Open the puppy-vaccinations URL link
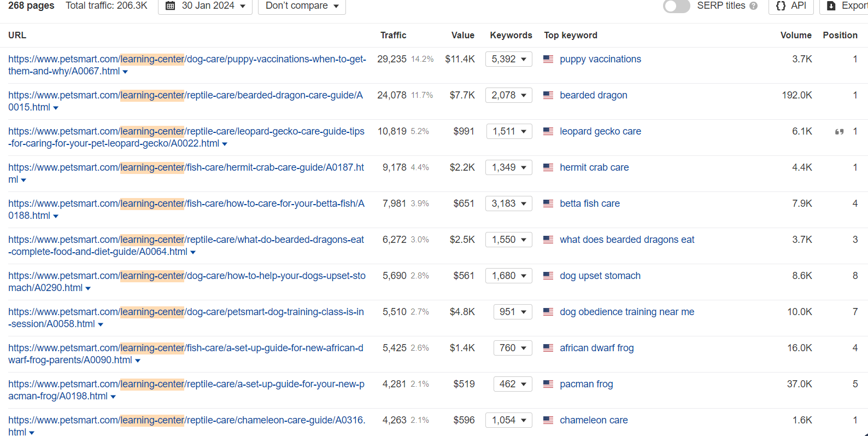This screenshot has width=868, height=436. tap(187, 65)
